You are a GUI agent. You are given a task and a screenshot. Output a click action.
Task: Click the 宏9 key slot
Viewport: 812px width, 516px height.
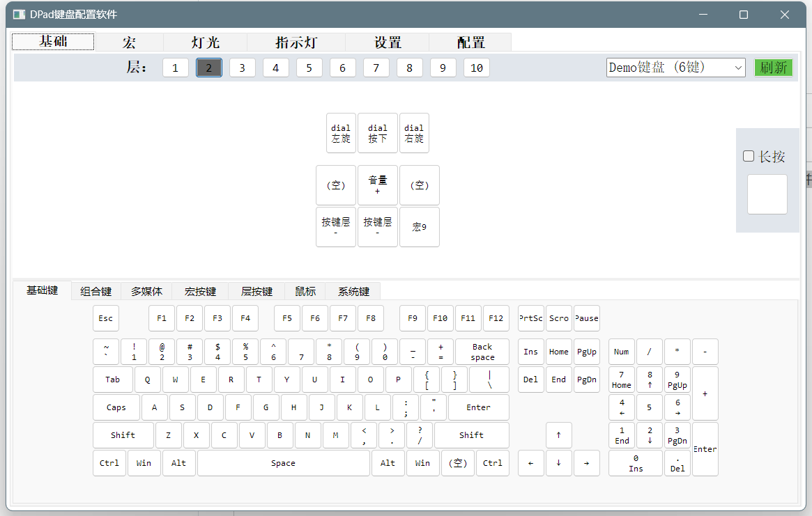(419, 227)
